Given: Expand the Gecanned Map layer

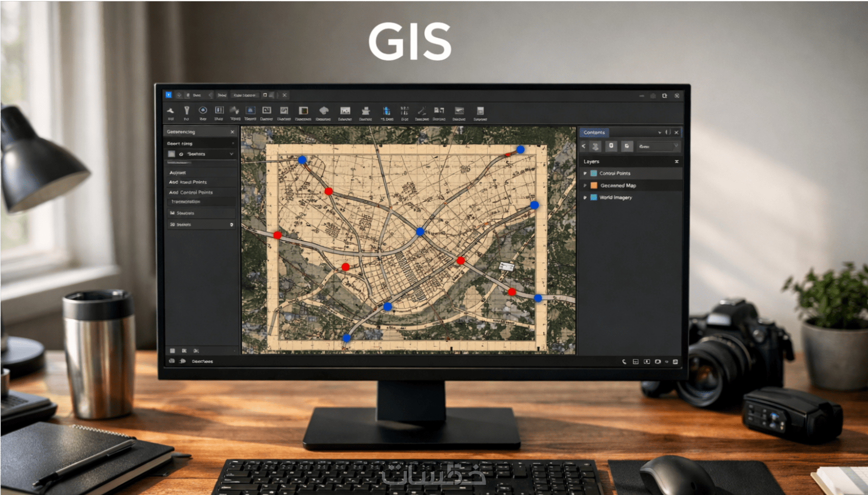Looking at the screenshot, I should pyautogui.click(x=585, y=186).
